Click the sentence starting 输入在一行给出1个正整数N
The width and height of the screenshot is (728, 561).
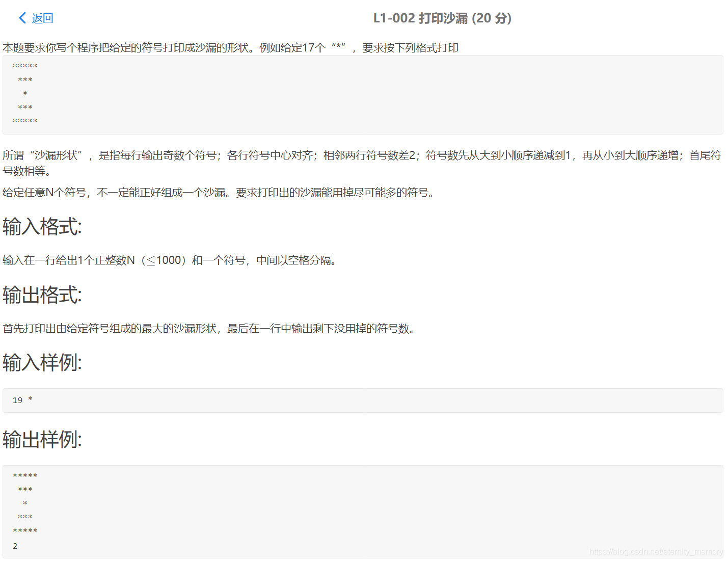tap(171, 260)
